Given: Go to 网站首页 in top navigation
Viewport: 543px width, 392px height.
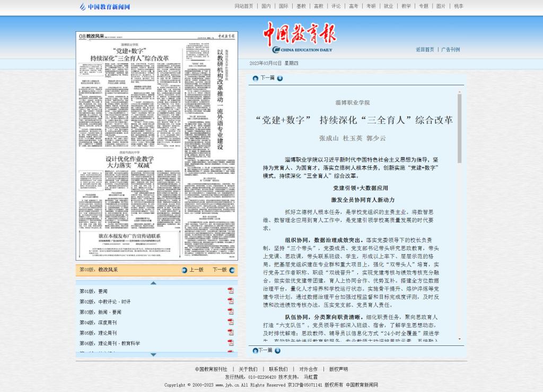Looking at the screenshot, I should [244, 6].
